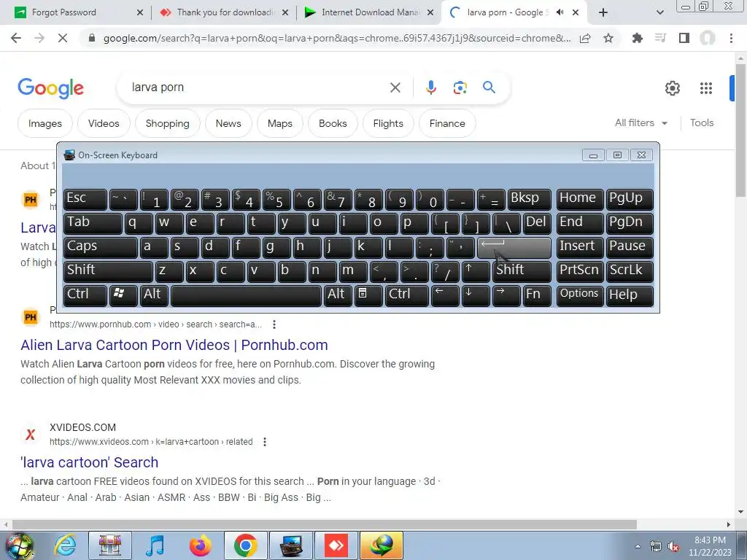747x560 pixels.
Task: Toggle the left Shift key on the keyboard
Action: pos(108,271)
